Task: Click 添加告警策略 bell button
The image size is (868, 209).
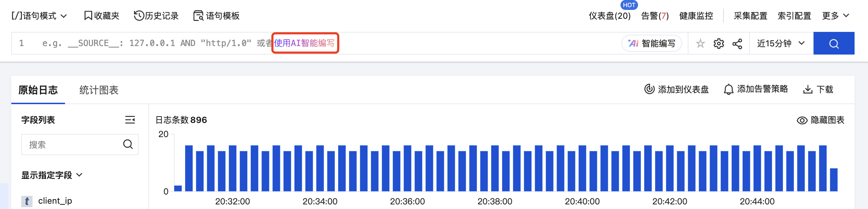Action: (x=756, y=89)
